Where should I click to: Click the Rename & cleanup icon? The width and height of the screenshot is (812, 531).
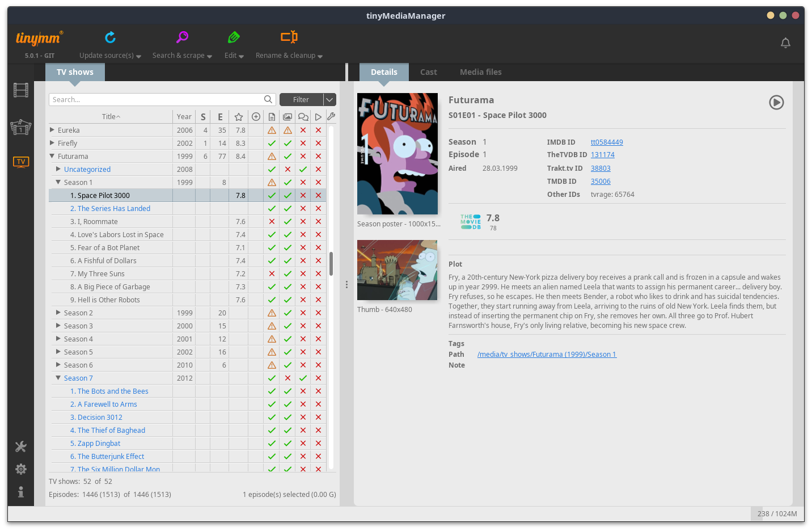click(289, 37)
